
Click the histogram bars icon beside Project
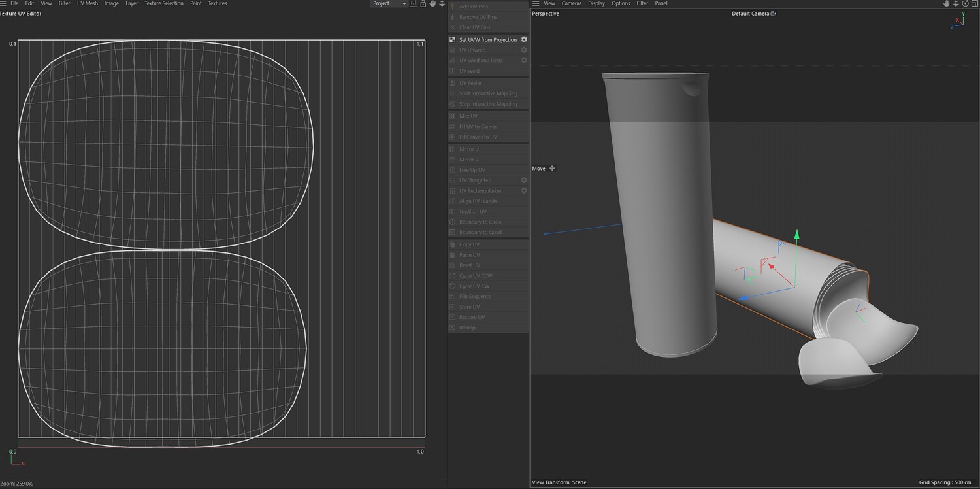[x=414, y=4]
